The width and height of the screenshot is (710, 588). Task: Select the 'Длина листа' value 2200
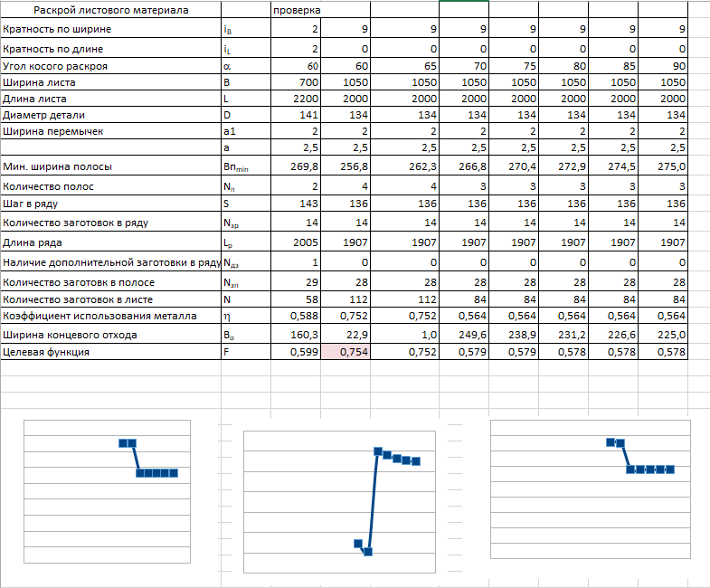[296, 99]
